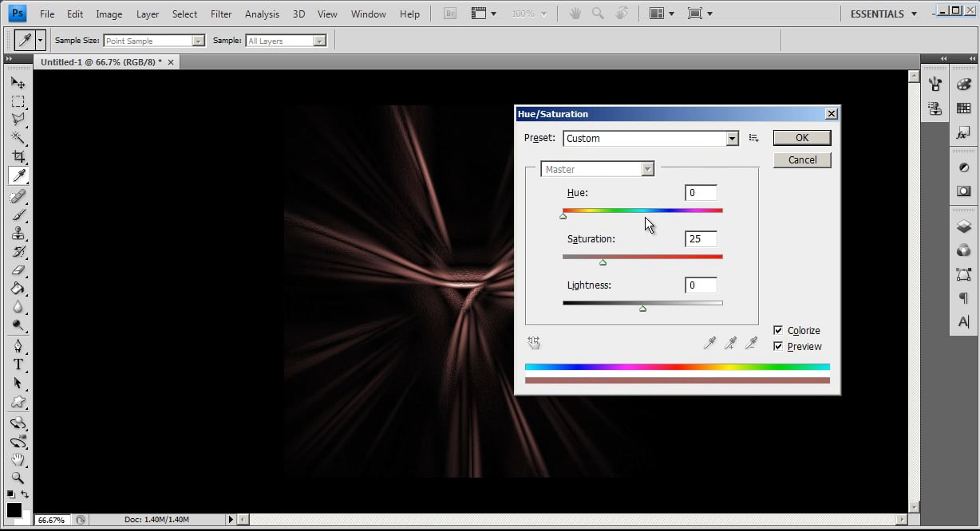Open the Filter menu
Image resolution: width=980 pixels, height=531 pixels.
point(221,14)
